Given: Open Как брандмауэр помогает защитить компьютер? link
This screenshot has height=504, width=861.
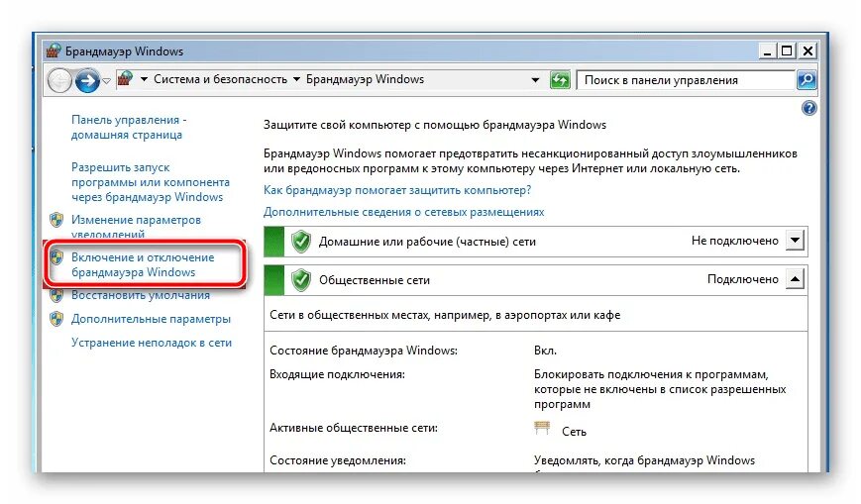Looking at the screenshot, I should click(397, 190).
